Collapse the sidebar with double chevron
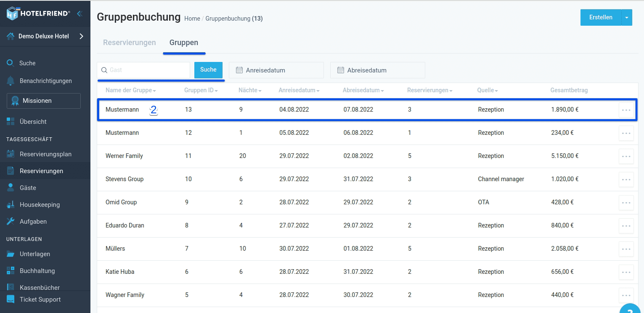 click(x=79, y=13)
